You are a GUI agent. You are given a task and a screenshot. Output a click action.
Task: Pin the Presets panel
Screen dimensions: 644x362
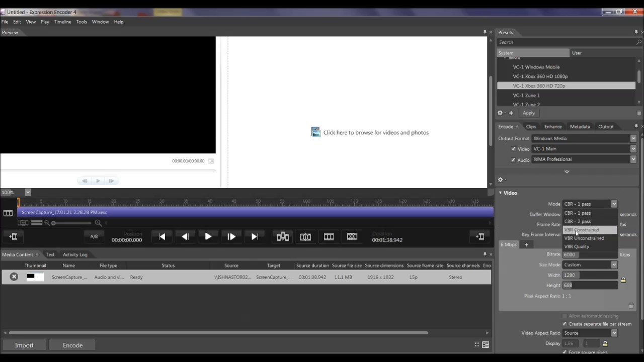[636, 32]
